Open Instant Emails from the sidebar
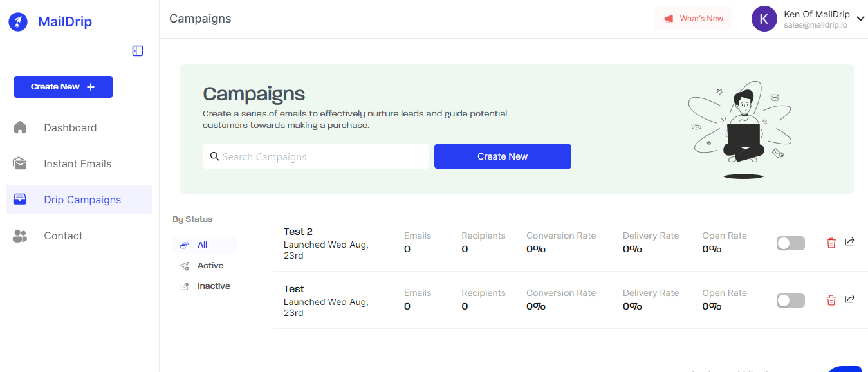The height and width of the screenshot is (372, 868). point(79,163)
